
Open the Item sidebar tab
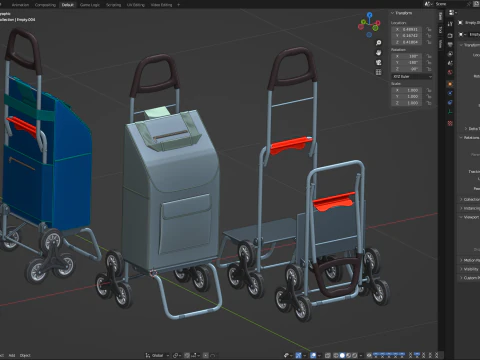coord(440,16)
